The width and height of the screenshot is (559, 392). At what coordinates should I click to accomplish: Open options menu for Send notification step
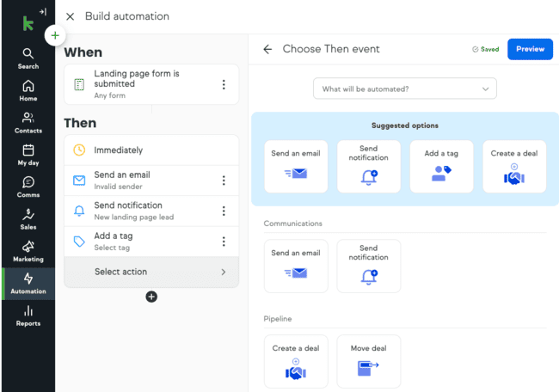[224, 211]
